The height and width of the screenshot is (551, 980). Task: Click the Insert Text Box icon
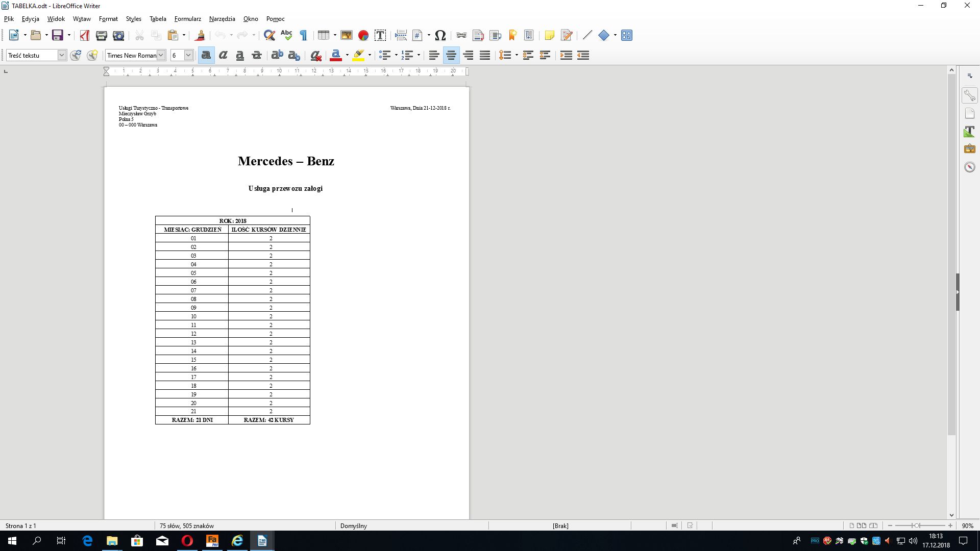(380, 35)
